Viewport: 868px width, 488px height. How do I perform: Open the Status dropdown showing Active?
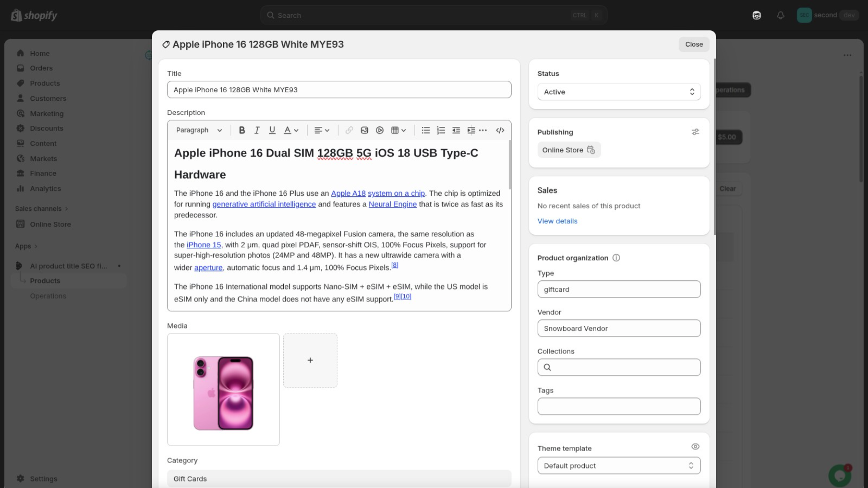pos(618,92)
